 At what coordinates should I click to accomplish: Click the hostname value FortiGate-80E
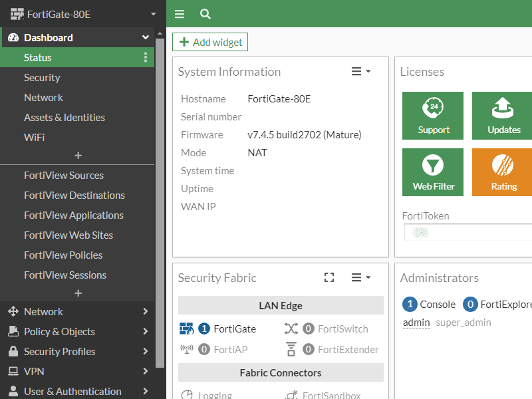tap(279, 98)
